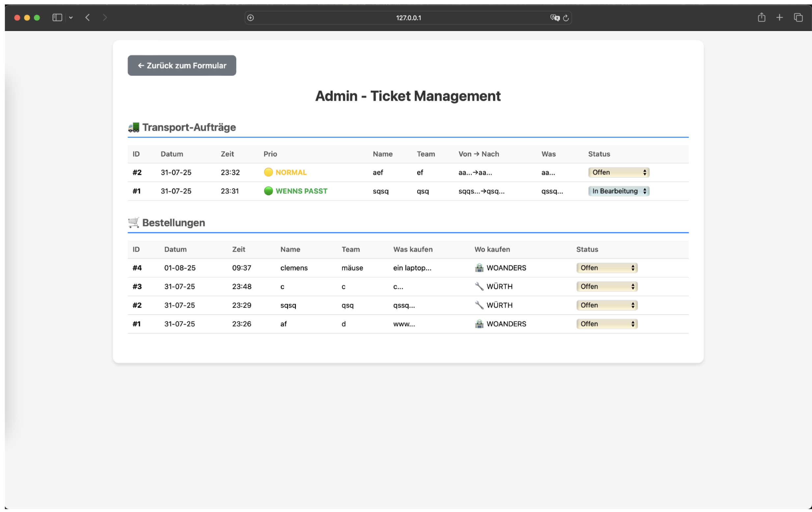The image size is (812, 512).
Task: Click the WOANDERS shop icon in row #4
Action: (x=479, y=268)
